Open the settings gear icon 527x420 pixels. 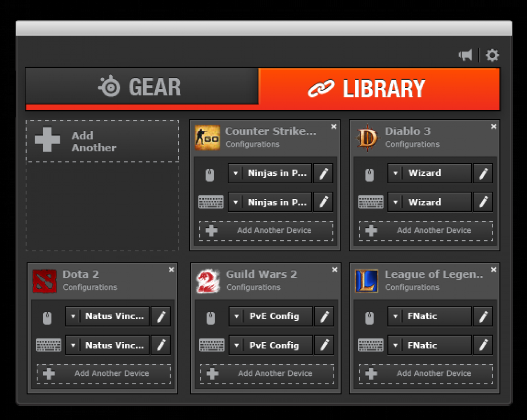(492, 55)
